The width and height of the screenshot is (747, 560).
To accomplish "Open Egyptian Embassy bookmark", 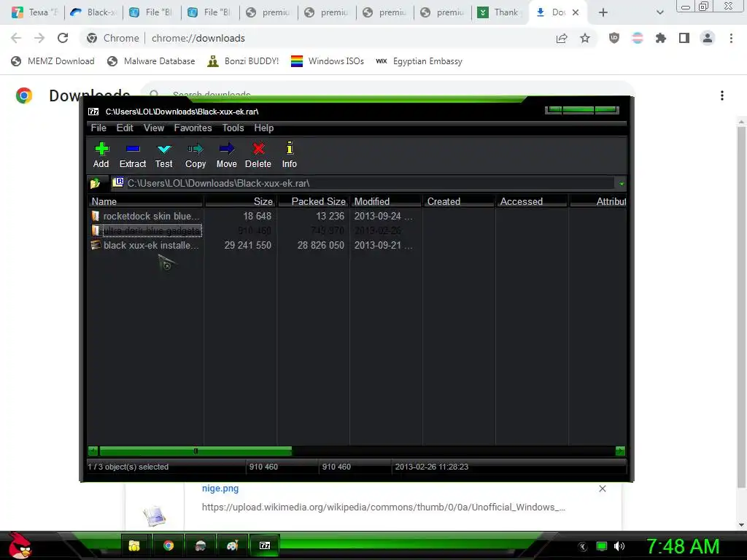I will (419, 61).
